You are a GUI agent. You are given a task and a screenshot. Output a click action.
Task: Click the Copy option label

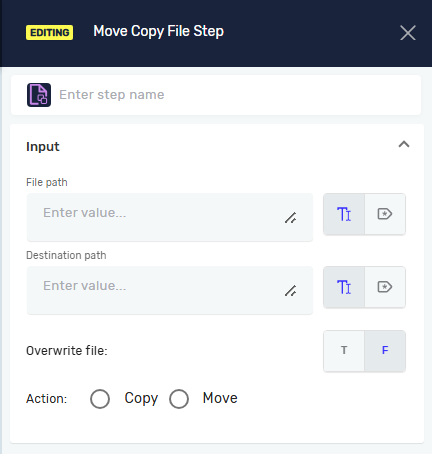141,398
